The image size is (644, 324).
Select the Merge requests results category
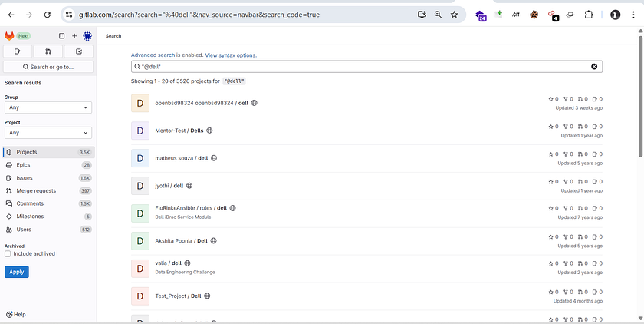click(x=48, y=190)
